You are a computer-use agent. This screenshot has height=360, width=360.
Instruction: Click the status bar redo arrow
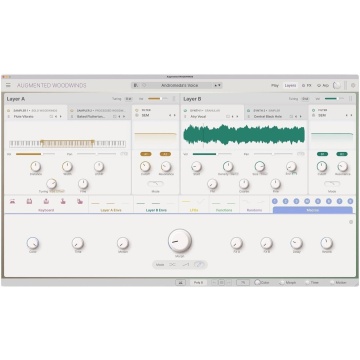click(x=229, y=282)
